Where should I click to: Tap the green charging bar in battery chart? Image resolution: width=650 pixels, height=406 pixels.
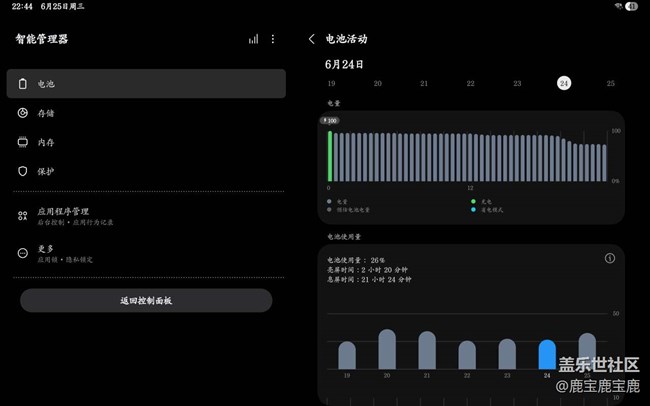(x=329, y=155)
